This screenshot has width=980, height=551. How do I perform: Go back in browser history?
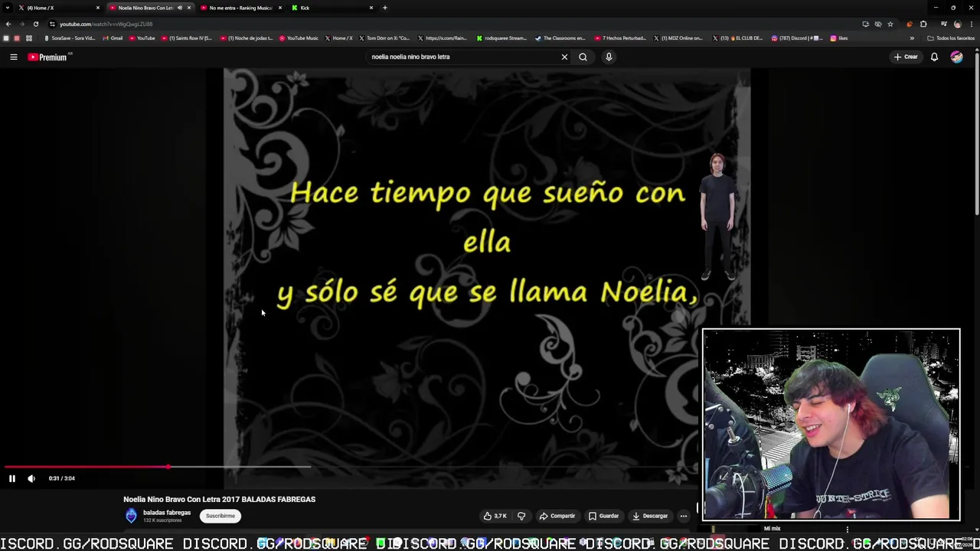(x=8, y=24)
